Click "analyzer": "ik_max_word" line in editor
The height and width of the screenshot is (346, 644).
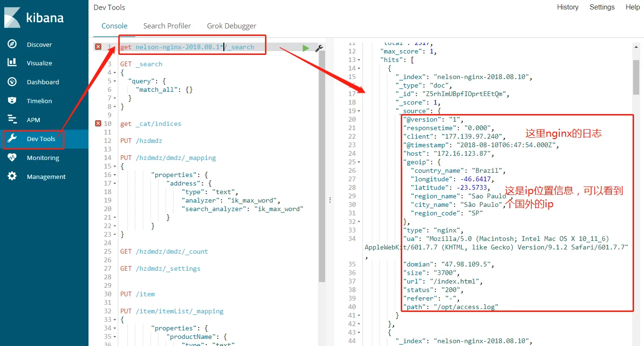[231, 200]
